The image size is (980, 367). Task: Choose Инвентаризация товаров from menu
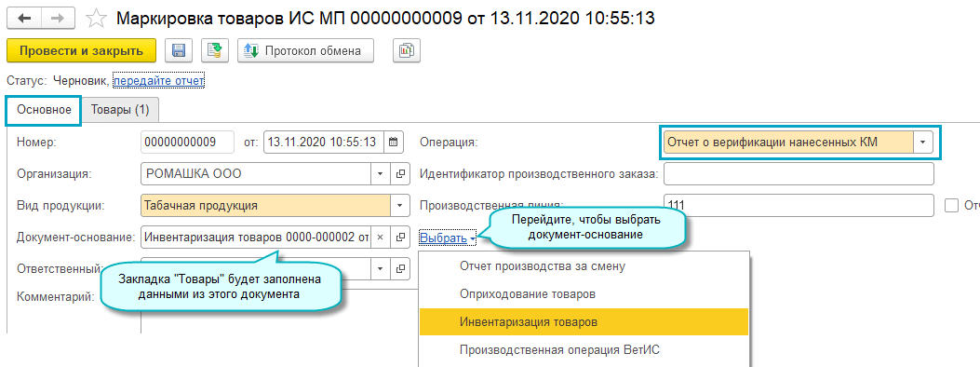point(584,322)
